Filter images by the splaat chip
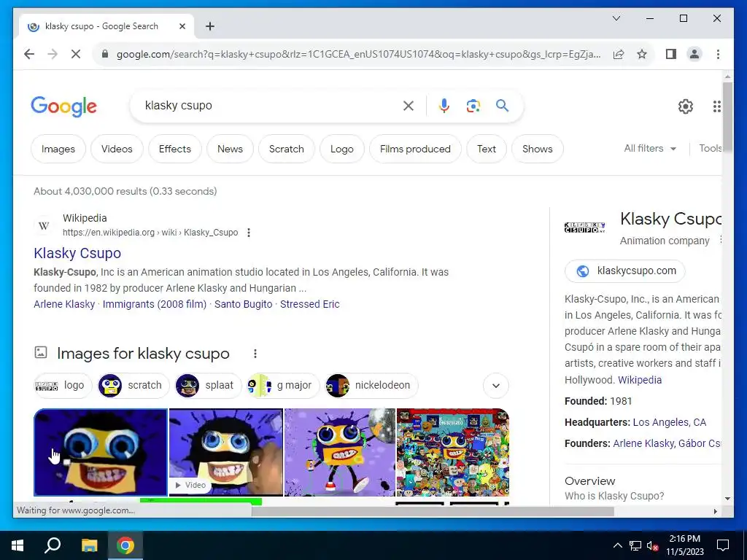 point(208,385)
